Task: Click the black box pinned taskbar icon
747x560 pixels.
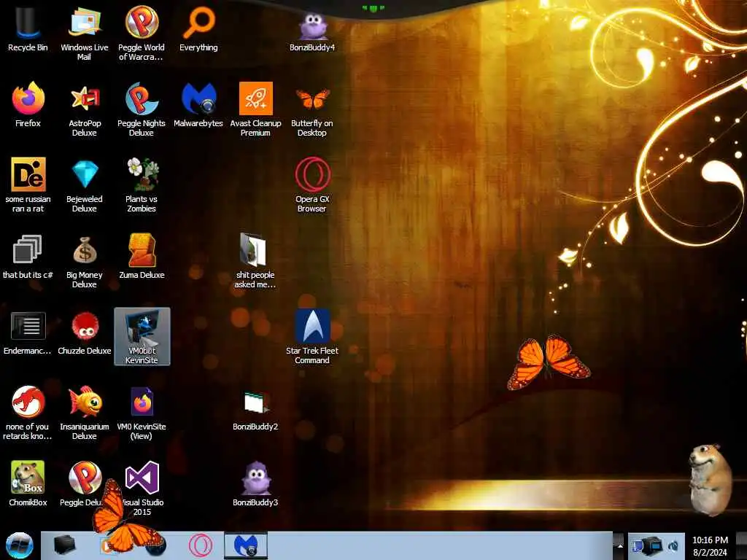Action: click(65, 545)
